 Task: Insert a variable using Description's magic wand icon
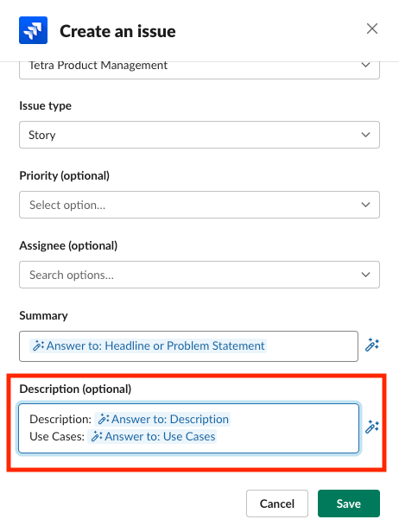tap(372, 427)
